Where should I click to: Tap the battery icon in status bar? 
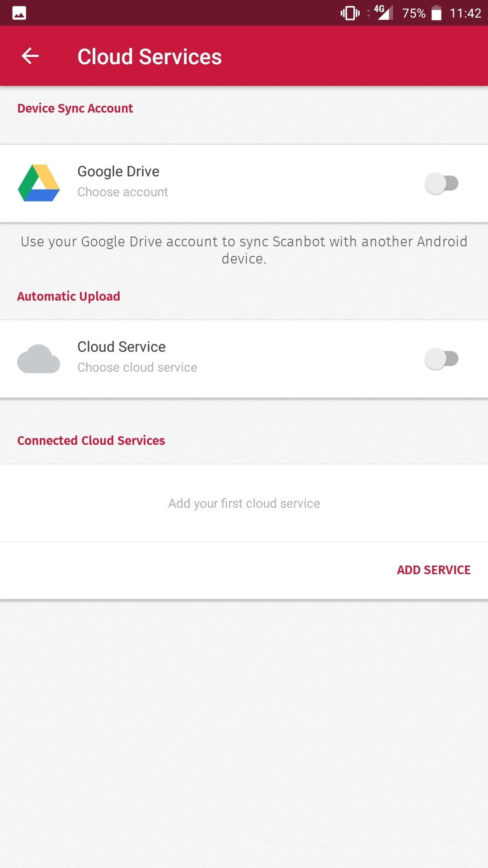pyautogui.click(x=436, y=13)
